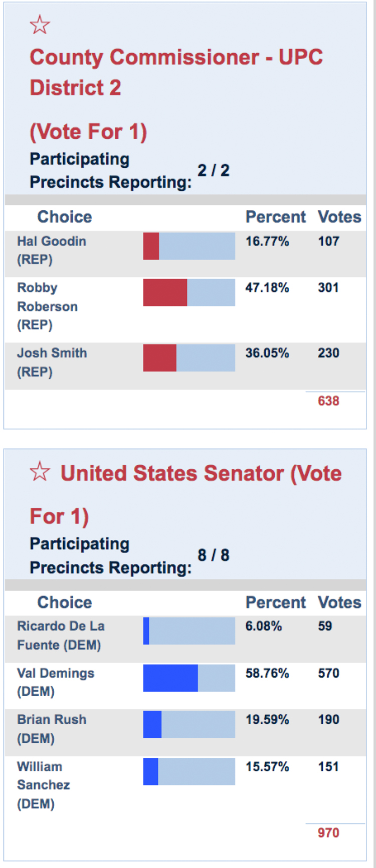Open County Commissioner UPC District 2 title
376x868 pixels.
coord(176,72)
